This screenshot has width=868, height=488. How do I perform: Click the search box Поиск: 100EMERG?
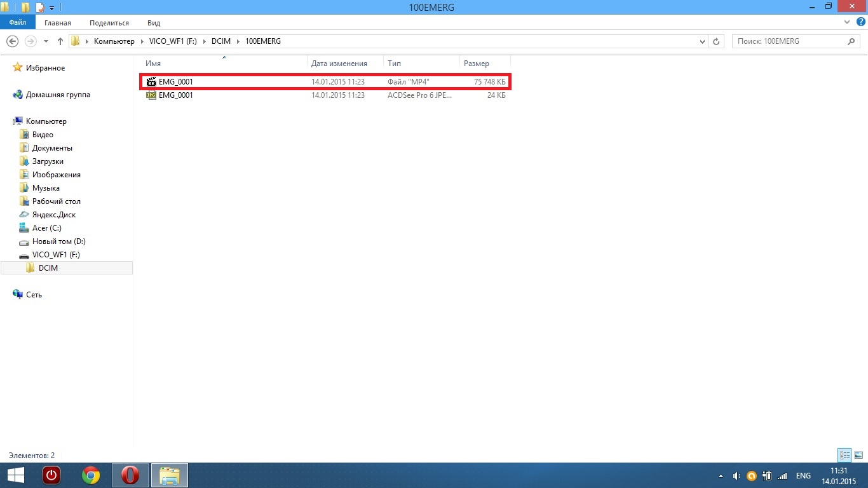tap(788, 41)
